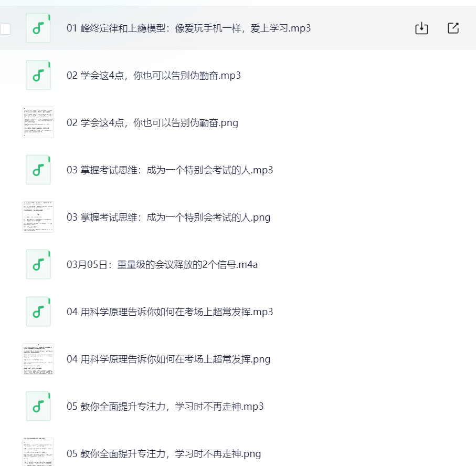The height and width of the screenshot is (466, 476).
Task: Select file name 02 学会这4点，你也可以告别伪勤奋.png
Action: click(x=152, y=123)
